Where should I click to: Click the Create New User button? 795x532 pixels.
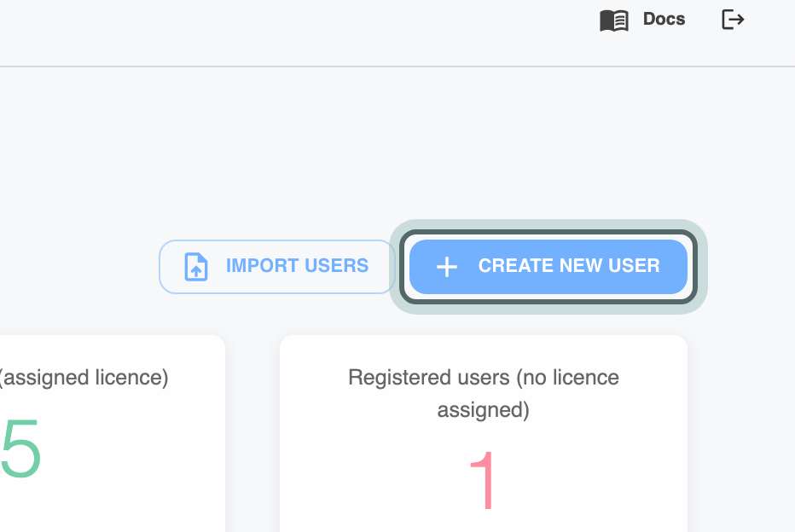tap(548, 267)
